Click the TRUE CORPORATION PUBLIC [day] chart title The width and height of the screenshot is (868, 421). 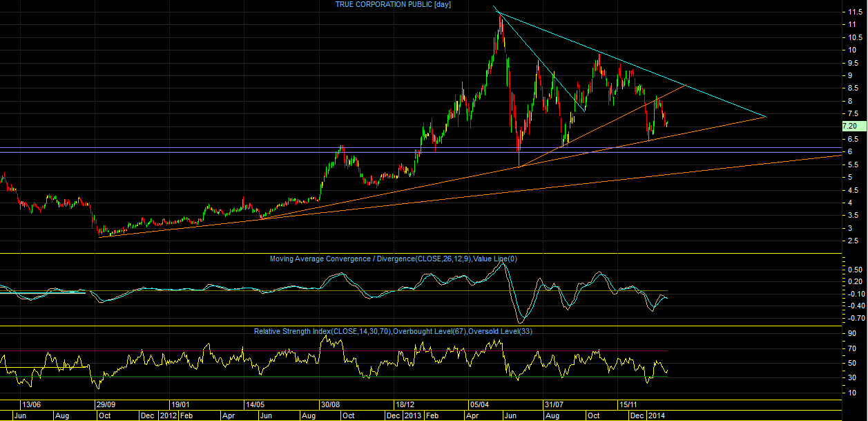click(393, 4)
